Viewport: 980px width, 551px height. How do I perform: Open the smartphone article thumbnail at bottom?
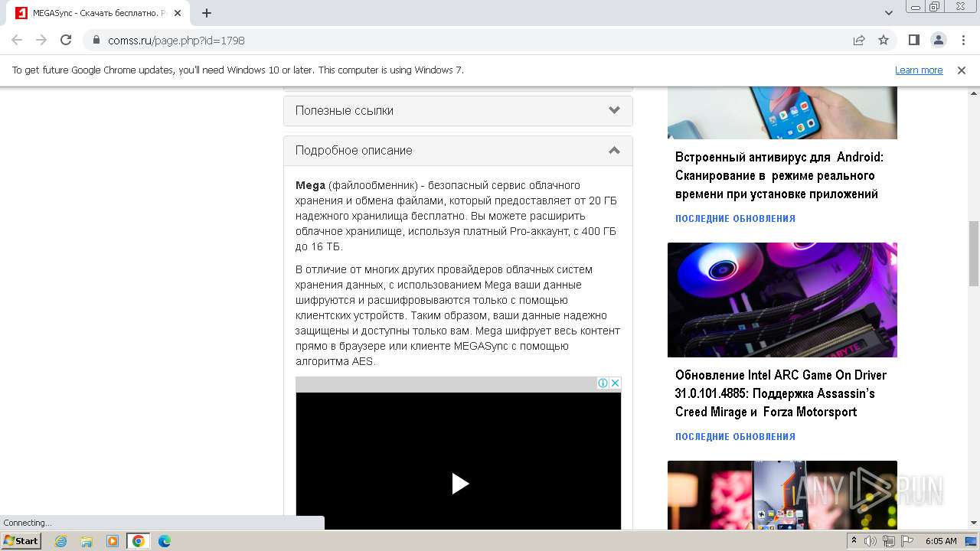782,494
